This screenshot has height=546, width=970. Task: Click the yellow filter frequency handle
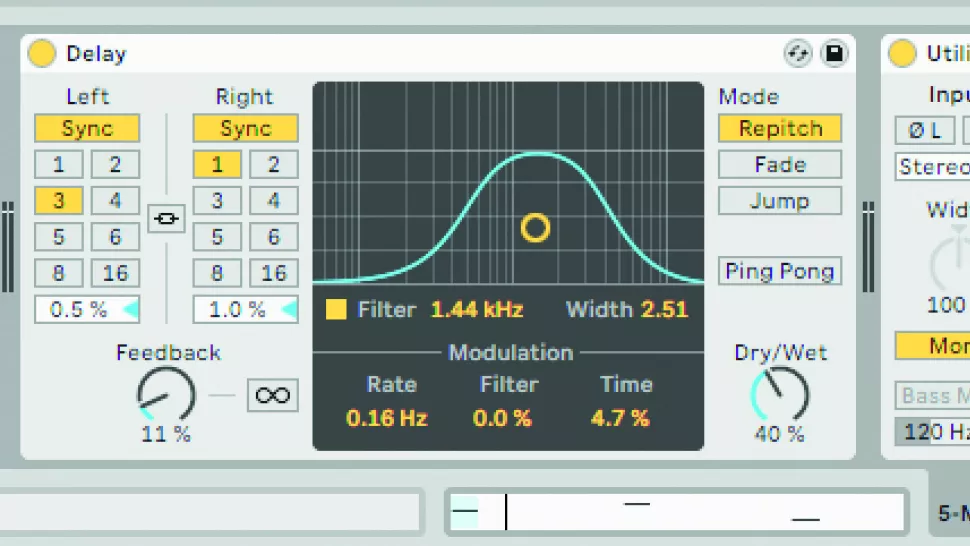(535, 228)
